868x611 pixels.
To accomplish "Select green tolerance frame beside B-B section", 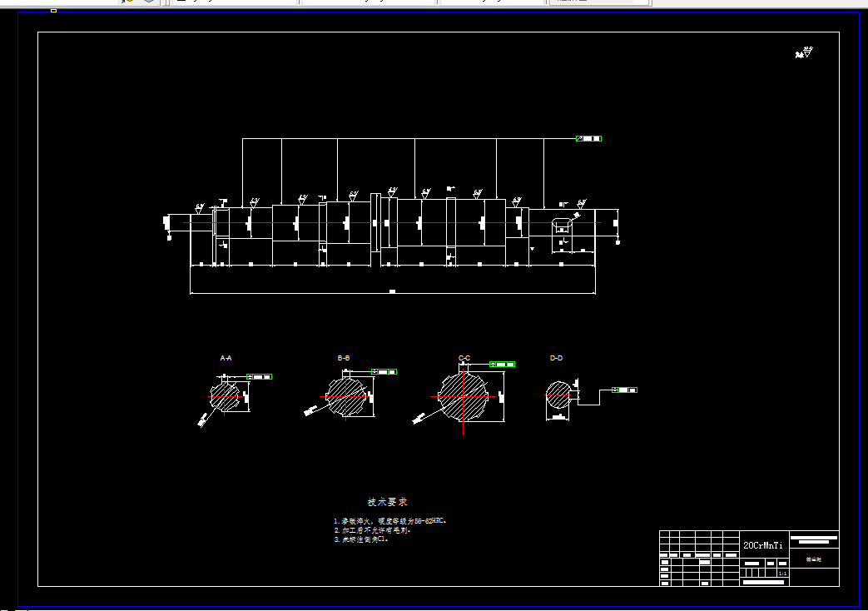I will 384,372.
